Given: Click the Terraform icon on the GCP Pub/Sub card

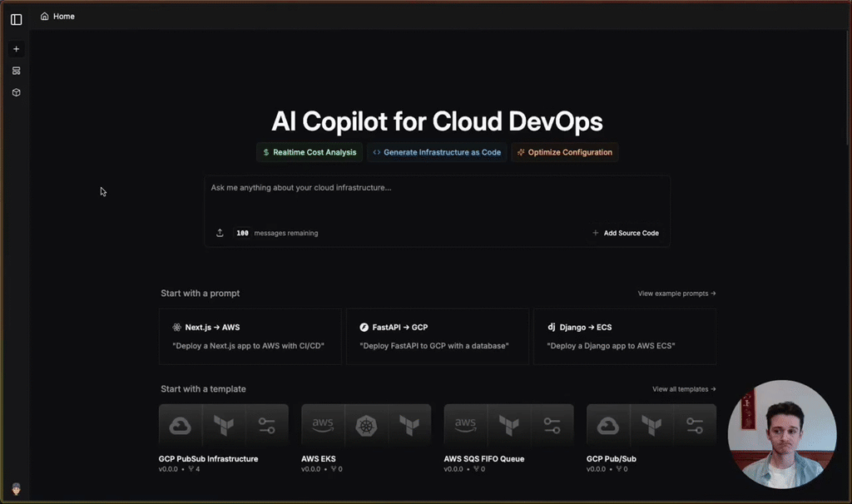Looking at the screenshot, I should click(x=651, y=425).
